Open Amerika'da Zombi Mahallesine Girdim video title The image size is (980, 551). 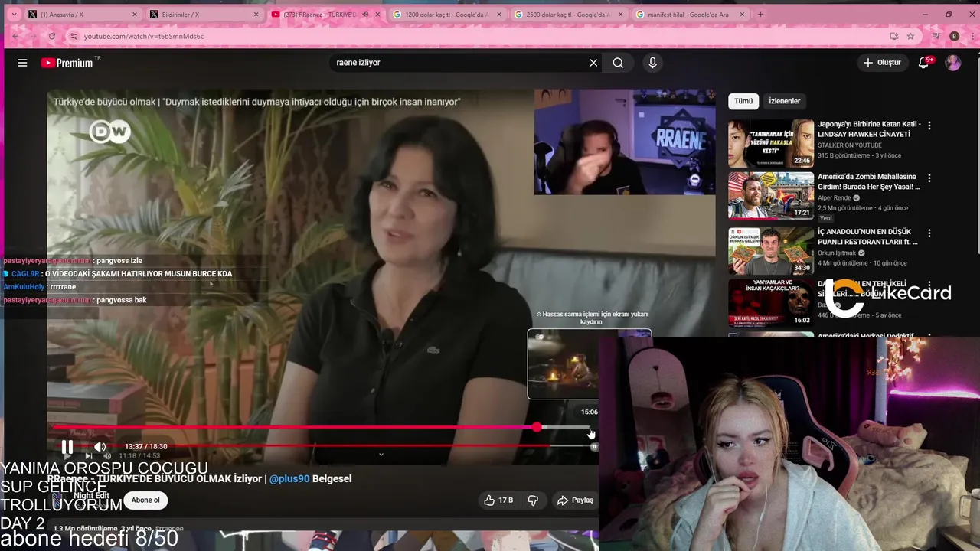click(x=868, y=182)
